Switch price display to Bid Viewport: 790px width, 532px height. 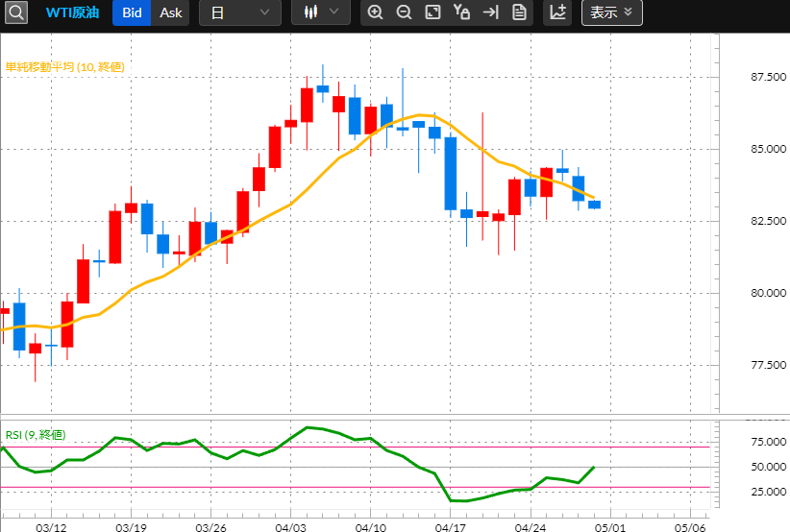[132, 12]
